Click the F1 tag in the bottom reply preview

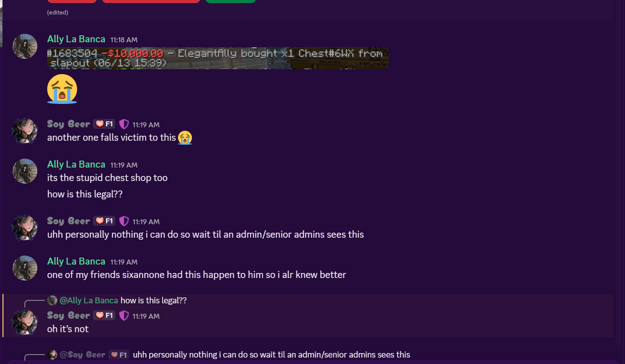click(119, 355)
